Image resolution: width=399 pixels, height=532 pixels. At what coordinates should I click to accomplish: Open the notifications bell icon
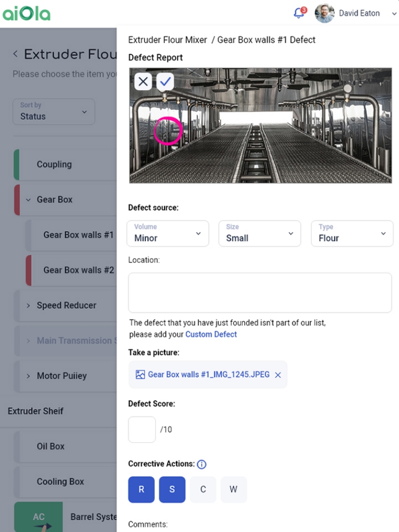(x=300, y=13)
